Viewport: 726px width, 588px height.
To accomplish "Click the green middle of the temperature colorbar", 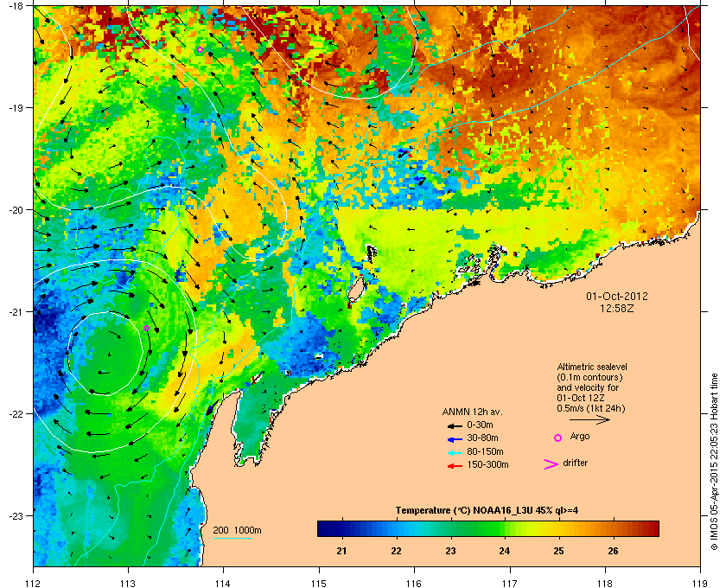I will tap(488, 528).
